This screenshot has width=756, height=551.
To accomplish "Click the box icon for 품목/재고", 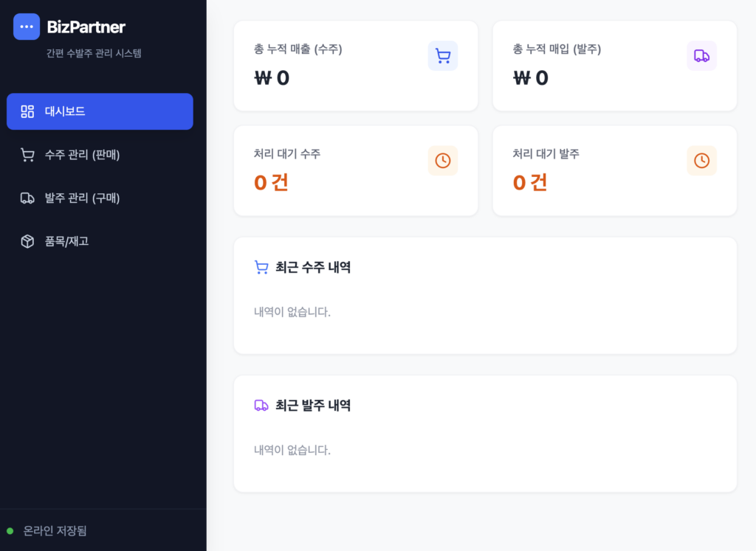I will [27, 241].
